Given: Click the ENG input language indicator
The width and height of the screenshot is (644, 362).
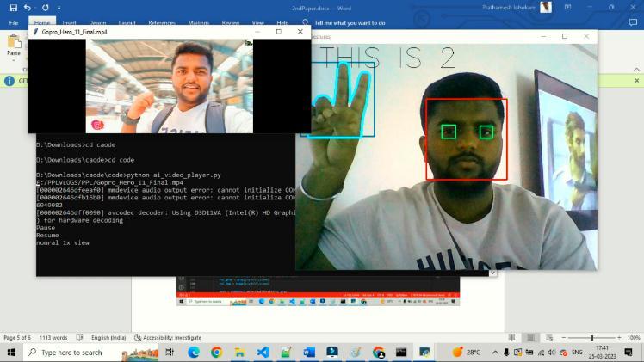Looking at the screenshot, I should [x=577, y=353].
